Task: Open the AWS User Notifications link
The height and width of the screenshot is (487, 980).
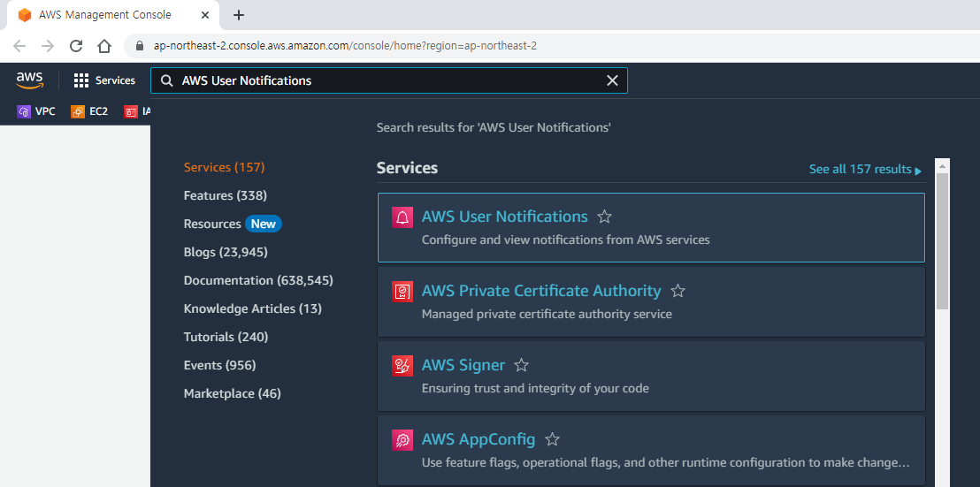Action: pyautogui.click(x=504, y=217)
